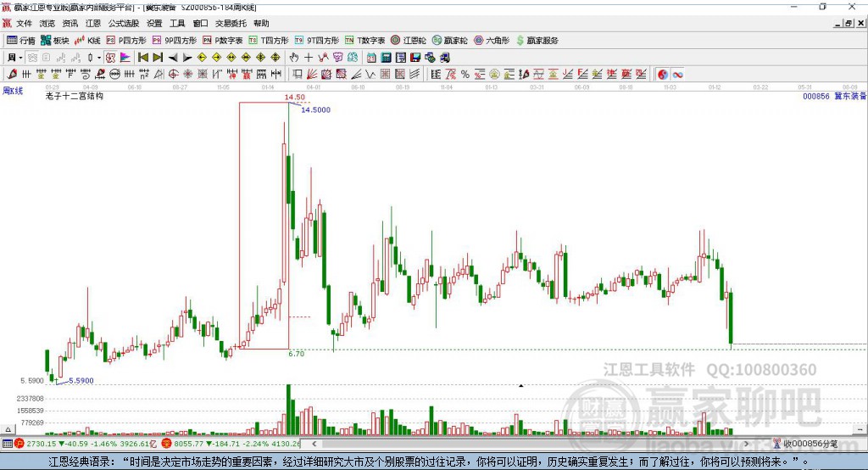Click the 周K线 label
The image size is (868, 470).
13,91
